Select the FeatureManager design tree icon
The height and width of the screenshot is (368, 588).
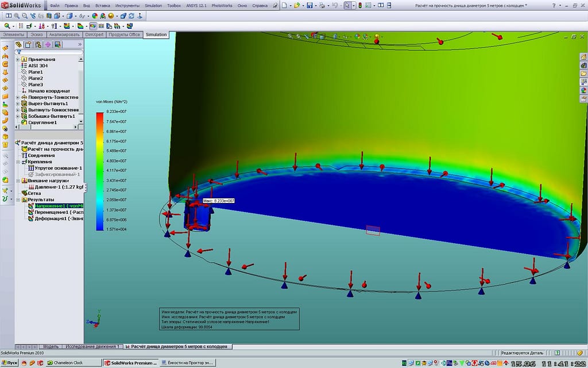click(18, 45)
